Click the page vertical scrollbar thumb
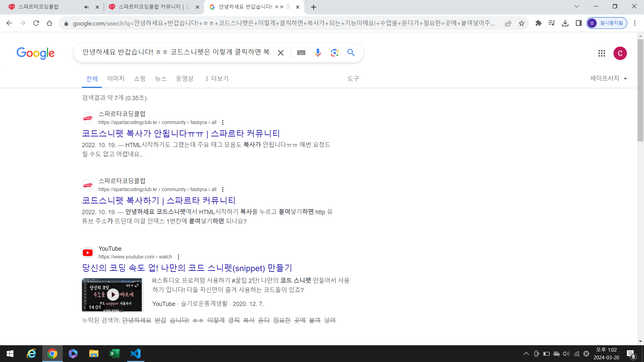The height and width of the screenshot is (362, 644). pyautogui.click(x=640, y=90)
